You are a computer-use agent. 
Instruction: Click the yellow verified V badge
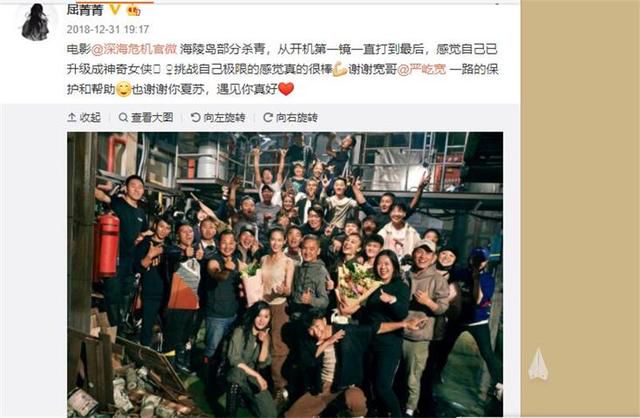click(x=116, y=9)
